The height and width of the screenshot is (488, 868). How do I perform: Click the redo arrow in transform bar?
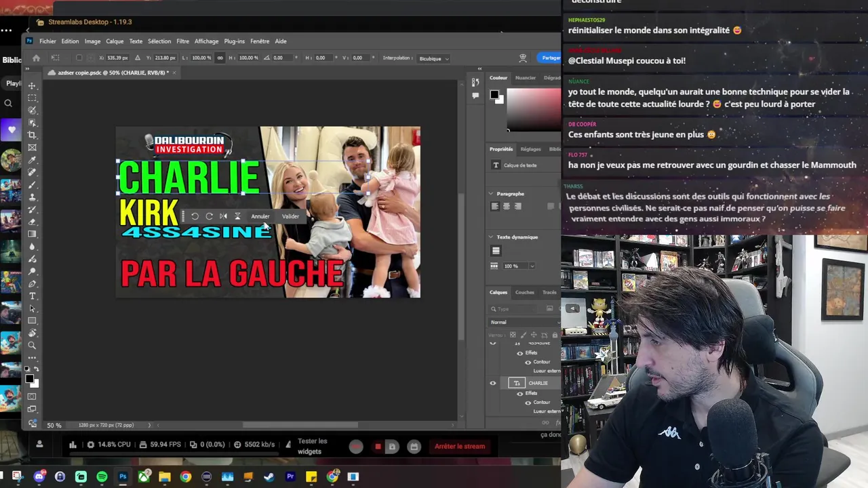(209, 216)
